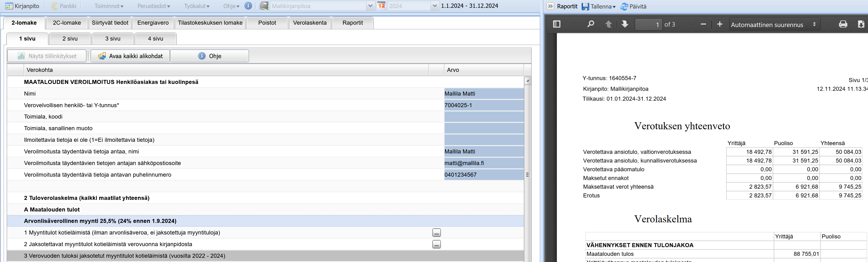Click the Päivitä refresh button
868x262 pixels.
(634, 6)
